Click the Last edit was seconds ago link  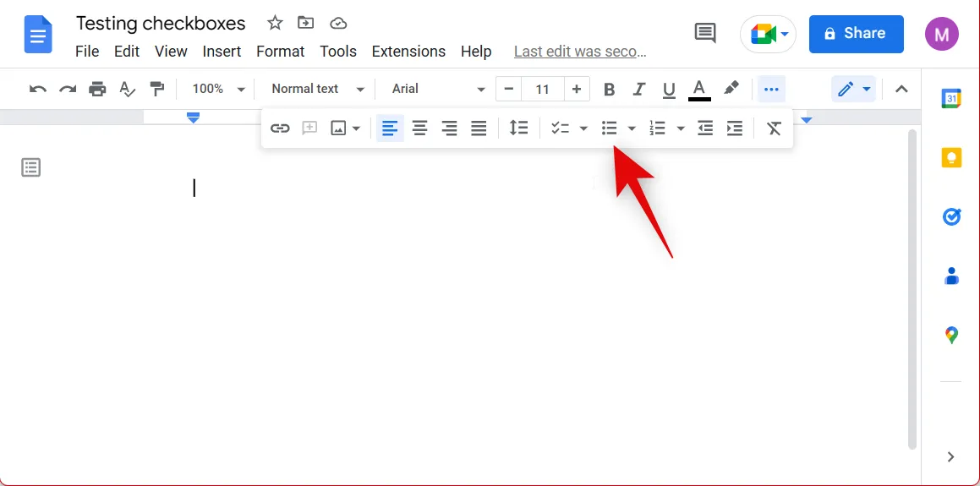[x=580, y=52]
